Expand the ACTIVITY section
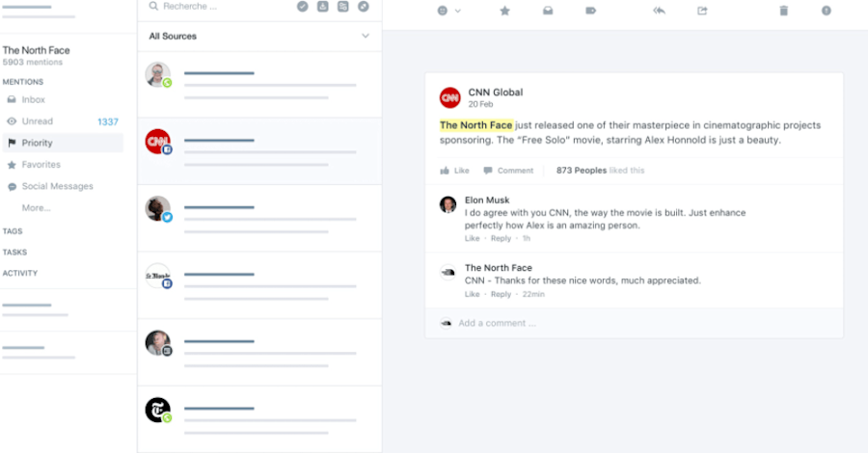Screen dimensions: 868x453 tap(20, 273)
